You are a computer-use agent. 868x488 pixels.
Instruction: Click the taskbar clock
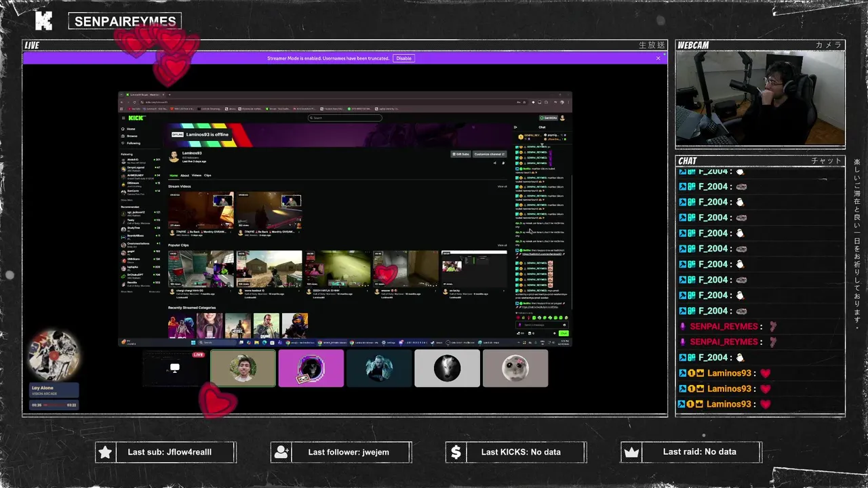pos(564,342)
